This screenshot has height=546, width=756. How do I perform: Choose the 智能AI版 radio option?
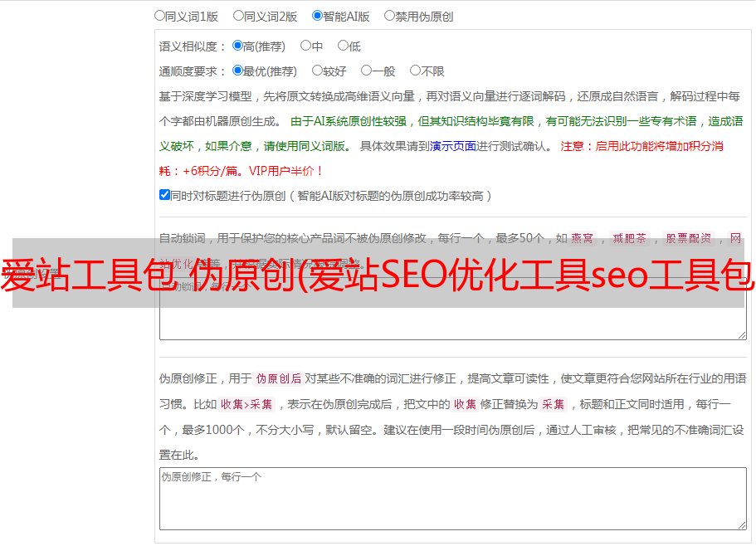(317, 16)
